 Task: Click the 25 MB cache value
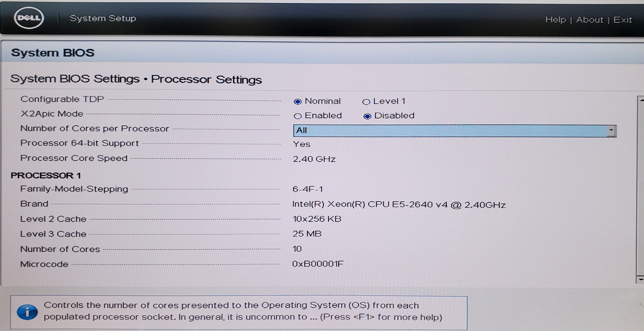pyautogui.click(x=307, y=234)
